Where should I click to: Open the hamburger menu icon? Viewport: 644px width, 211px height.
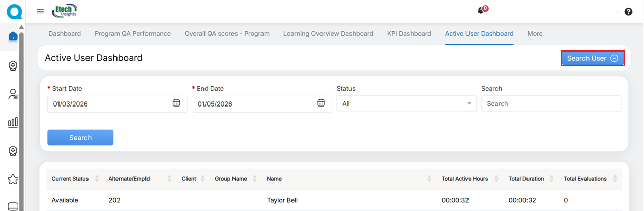tap(41, 11)
